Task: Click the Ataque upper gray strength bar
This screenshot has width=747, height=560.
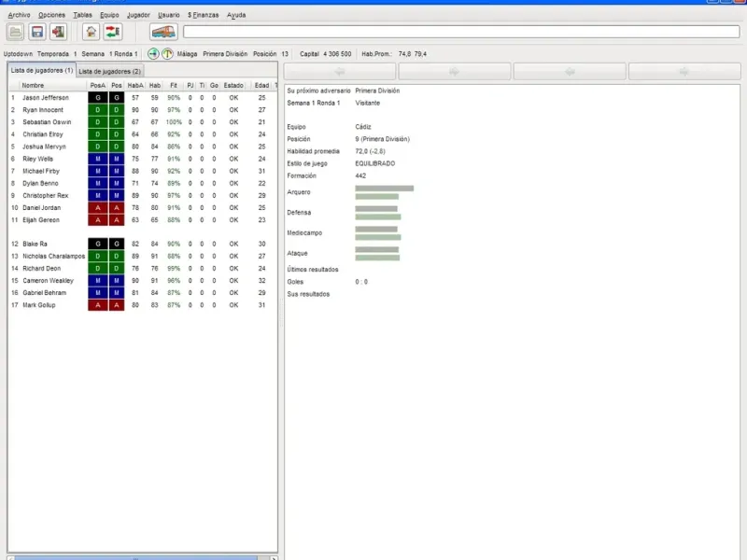Action: point(377,249)
